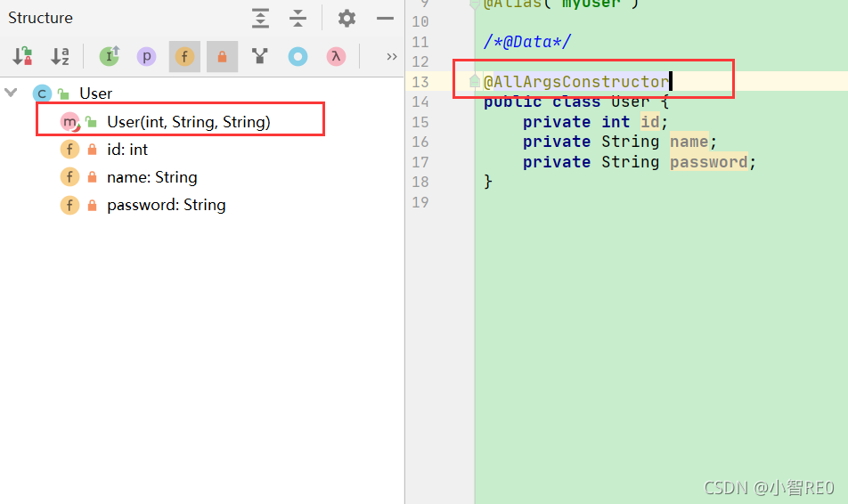Click the field icon beside id: int
848x504 pixels.
pyautogui.click(x=69, y=150)
